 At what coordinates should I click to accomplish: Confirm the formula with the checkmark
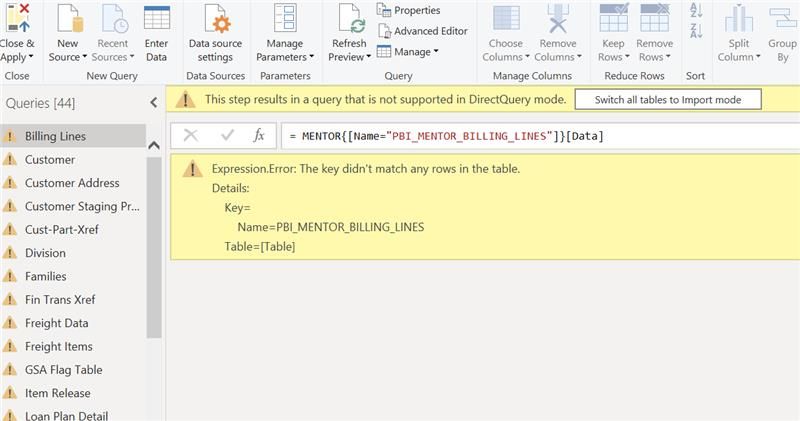point(228,135)
